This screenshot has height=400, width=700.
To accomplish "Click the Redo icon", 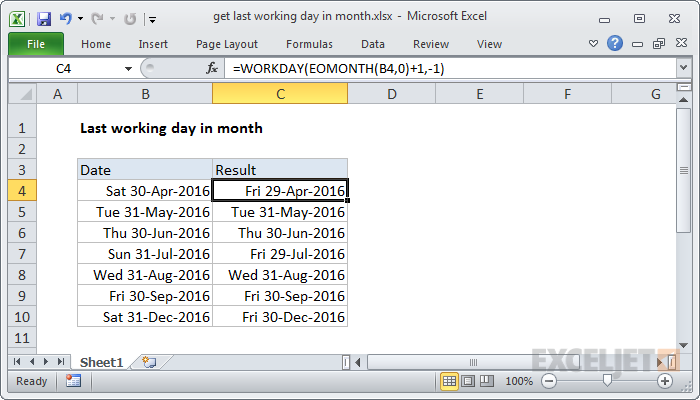I will coord(97,19).
